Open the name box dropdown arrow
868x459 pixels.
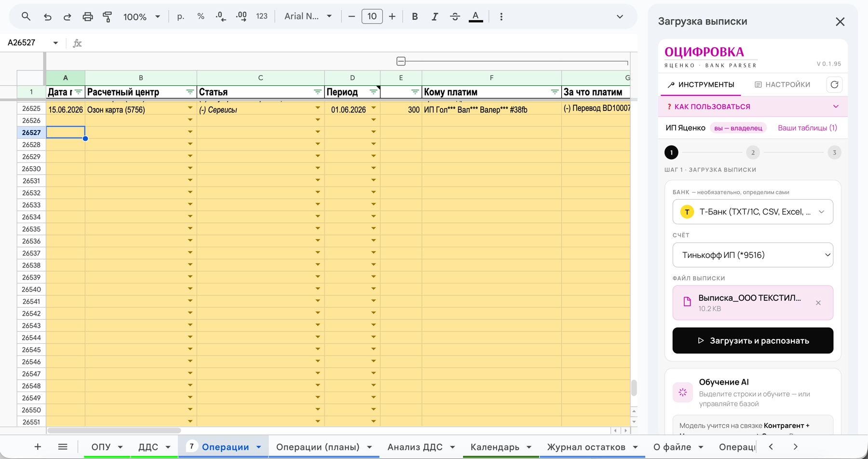point(55,43)
